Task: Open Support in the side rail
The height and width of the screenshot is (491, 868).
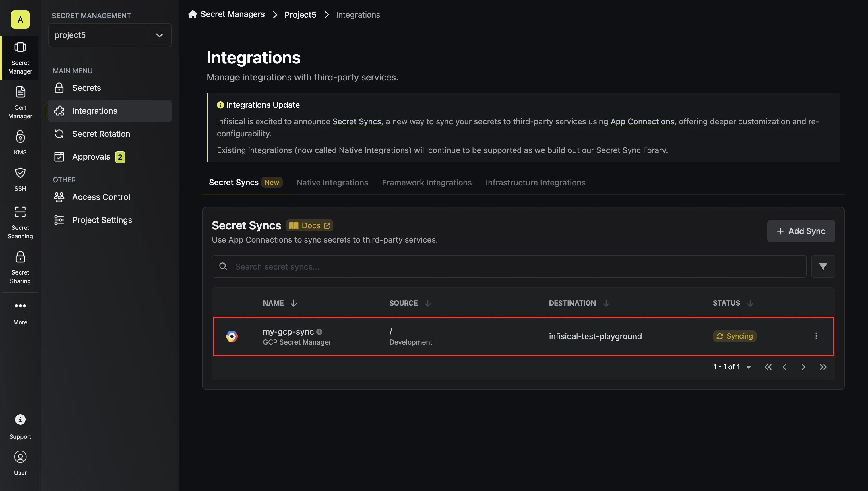Action: [x=20, y=427]
